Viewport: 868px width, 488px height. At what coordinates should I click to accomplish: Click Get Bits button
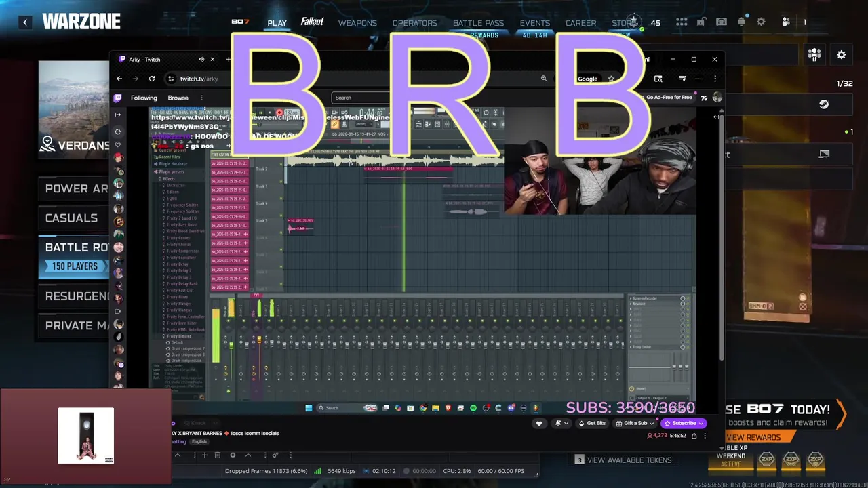[x=592, y=424]
